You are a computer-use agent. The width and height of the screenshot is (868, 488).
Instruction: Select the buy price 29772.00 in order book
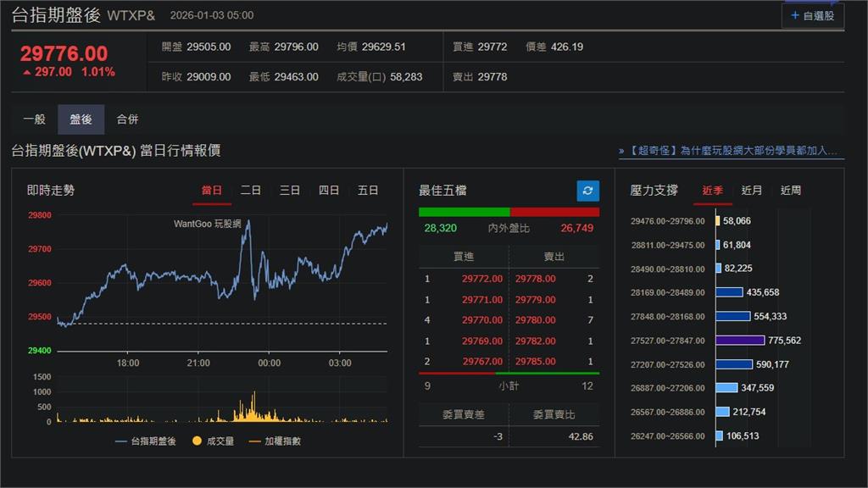(483, 279)
